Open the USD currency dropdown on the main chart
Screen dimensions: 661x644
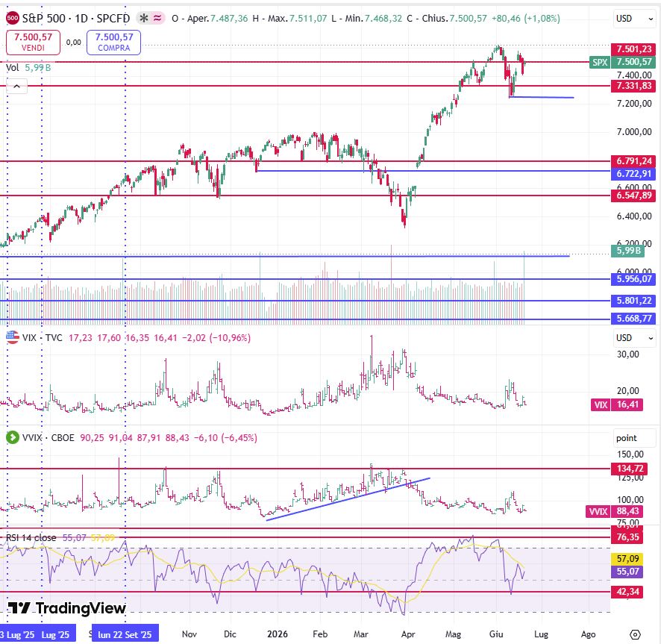634,19
